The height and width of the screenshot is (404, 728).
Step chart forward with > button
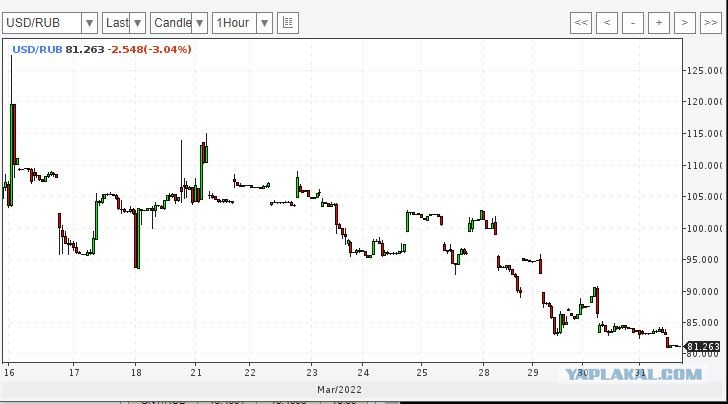pyautogui.click(x=685, y=23)
